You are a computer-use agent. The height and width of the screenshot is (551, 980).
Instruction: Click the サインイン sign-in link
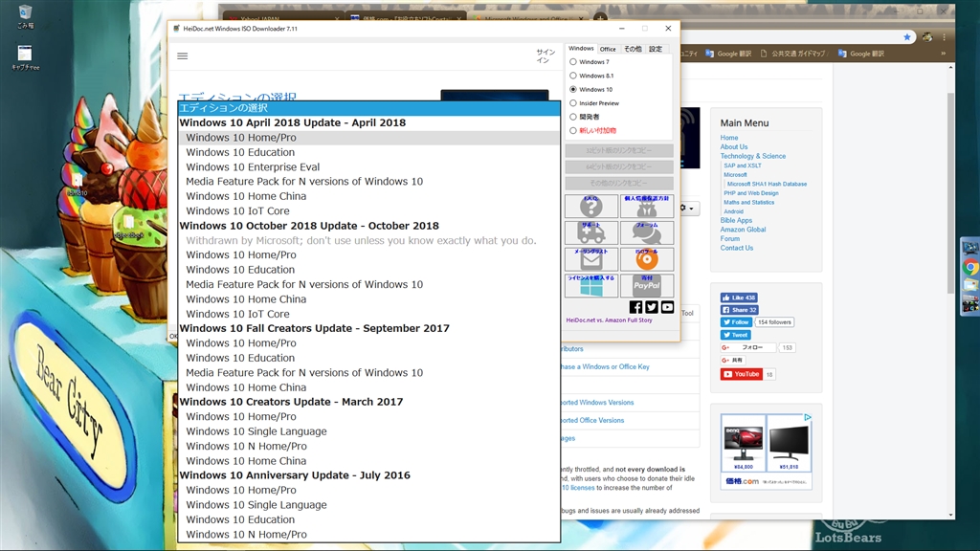[x=545, y=56]
